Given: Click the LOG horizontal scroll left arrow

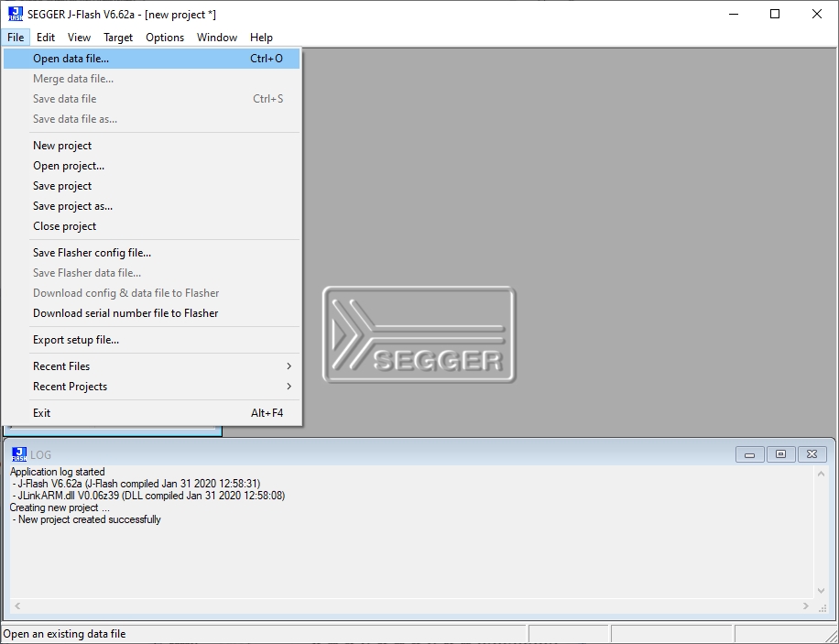Looking at the screenshot, I should click(x=17, y=606).
